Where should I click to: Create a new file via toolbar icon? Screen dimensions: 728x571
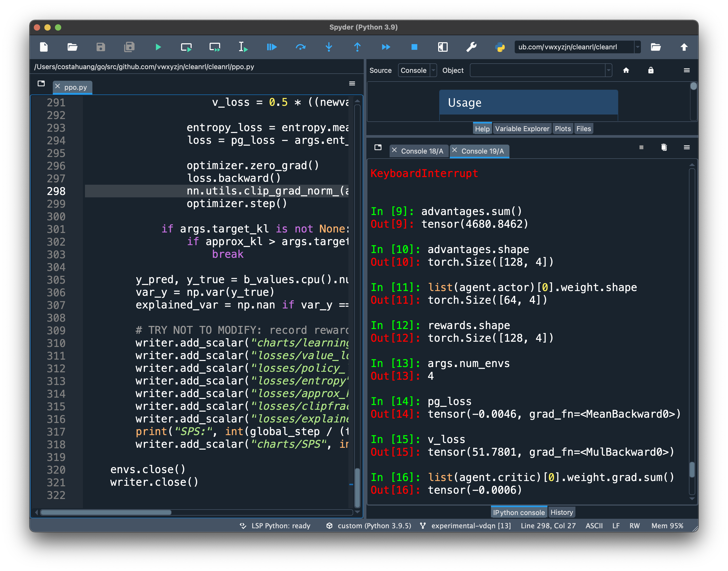(44, 47)
